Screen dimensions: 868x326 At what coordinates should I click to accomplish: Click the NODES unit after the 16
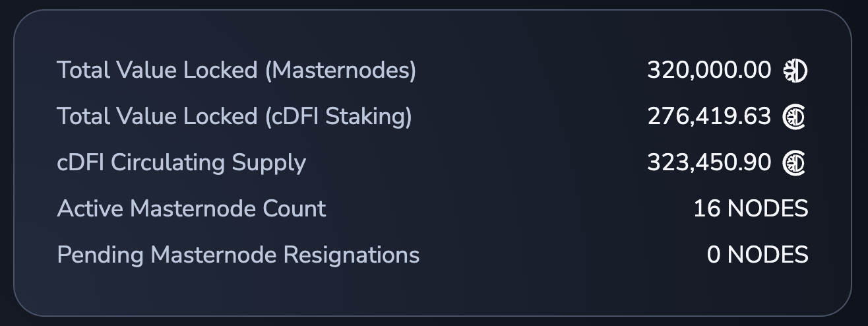[x=768, y=209]
